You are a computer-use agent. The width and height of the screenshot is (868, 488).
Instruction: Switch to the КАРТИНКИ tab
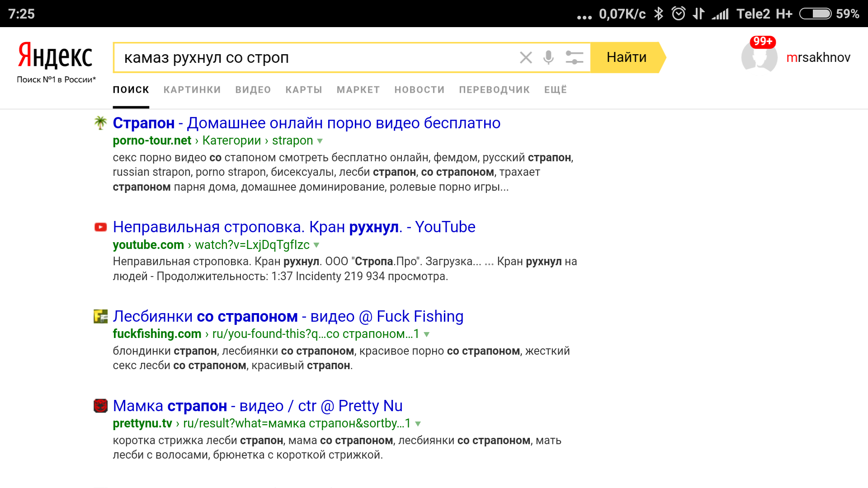192,90
